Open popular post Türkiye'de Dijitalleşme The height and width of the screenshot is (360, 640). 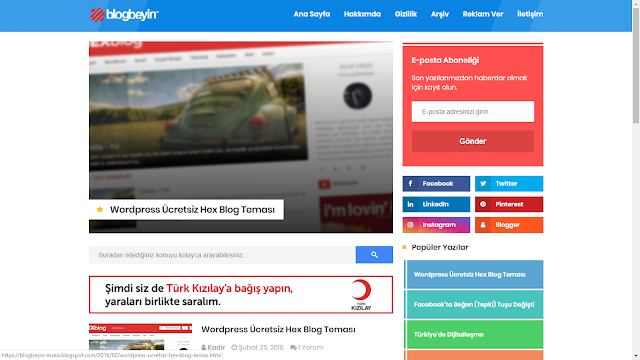[474, 334]
